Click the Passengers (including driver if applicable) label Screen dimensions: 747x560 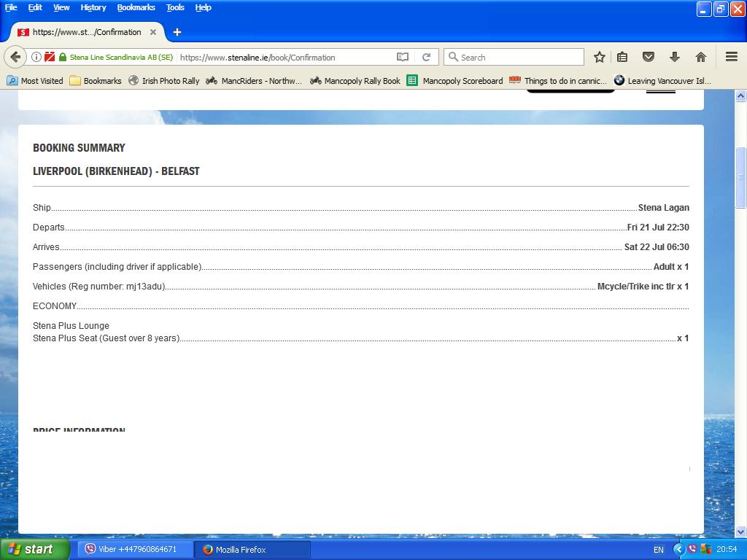[117, 267]
